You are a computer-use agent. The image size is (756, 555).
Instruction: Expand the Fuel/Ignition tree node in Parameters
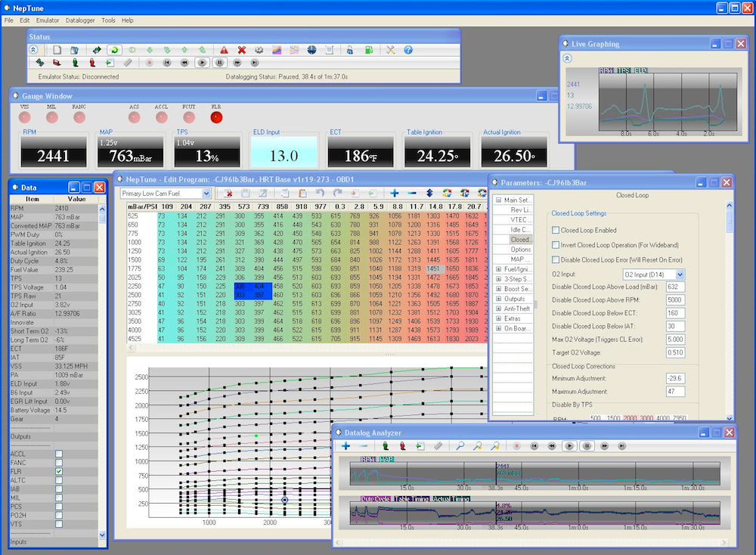click(498, 268)
